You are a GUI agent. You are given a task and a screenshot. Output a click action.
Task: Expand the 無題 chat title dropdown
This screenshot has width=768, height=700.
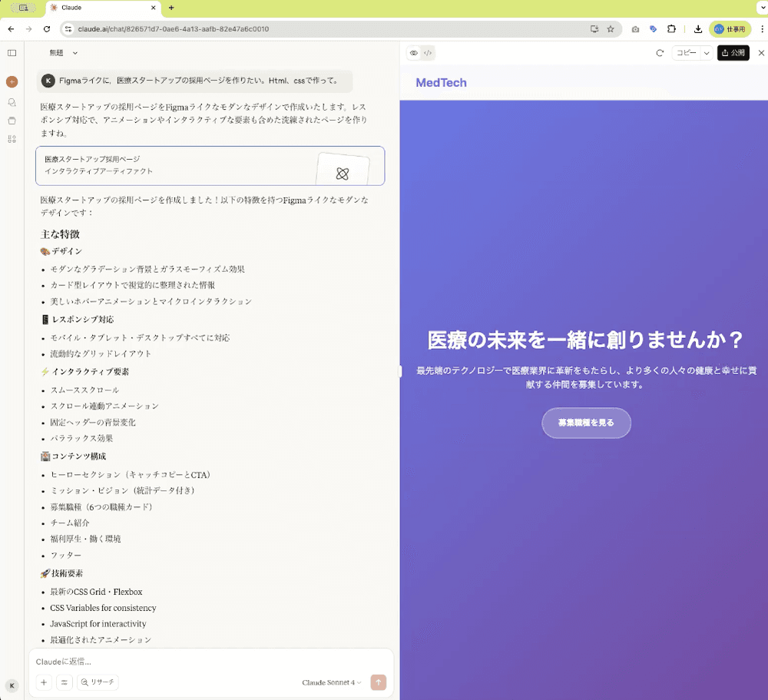click(x=64, y=53)
